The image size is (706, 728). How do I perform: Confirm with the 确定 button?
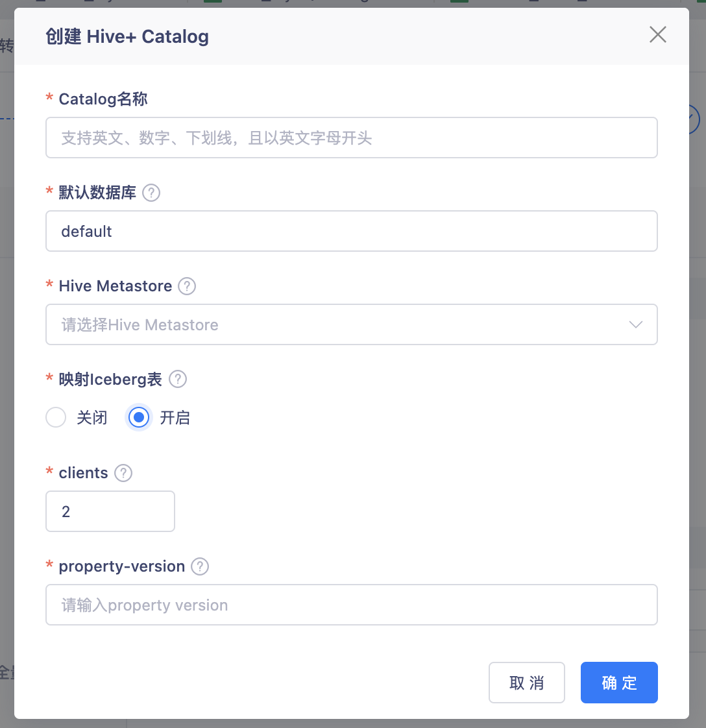pos(619,683)
